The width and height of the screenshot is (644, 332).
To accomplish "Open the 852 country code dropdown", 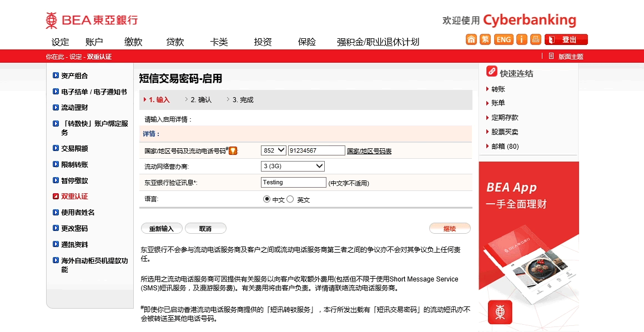I will pyautogui.click(x=274, y=150).
